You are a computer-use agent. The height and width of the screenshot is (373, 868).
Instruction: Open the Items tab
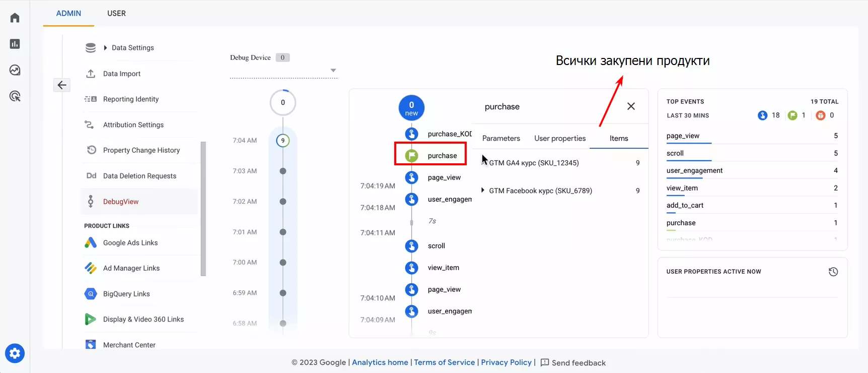619,138
